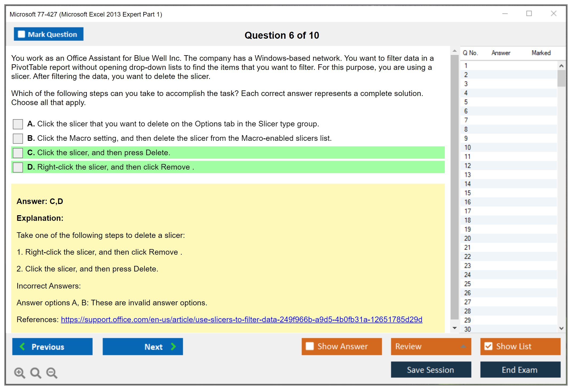This screenshot has width=574, height=392.
Task: Tick the Mark Question checkbox
Action: click(21, 34)
